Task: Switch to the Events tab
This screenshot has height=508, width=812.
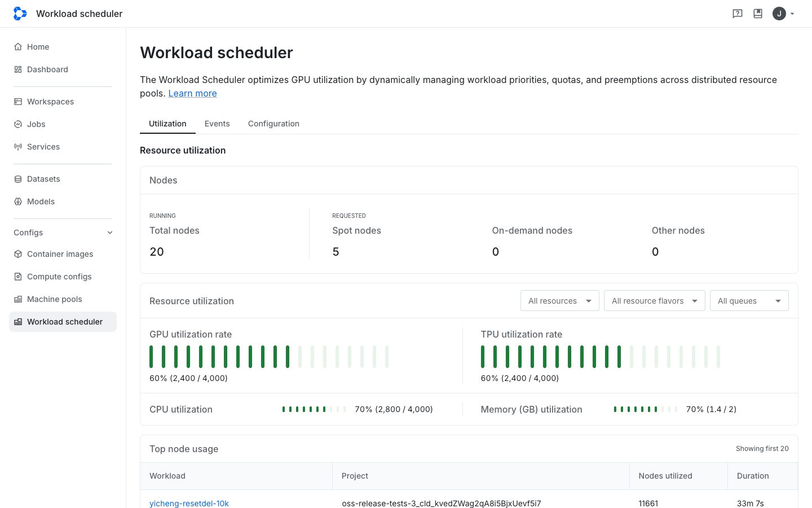Action: point(217,124)
